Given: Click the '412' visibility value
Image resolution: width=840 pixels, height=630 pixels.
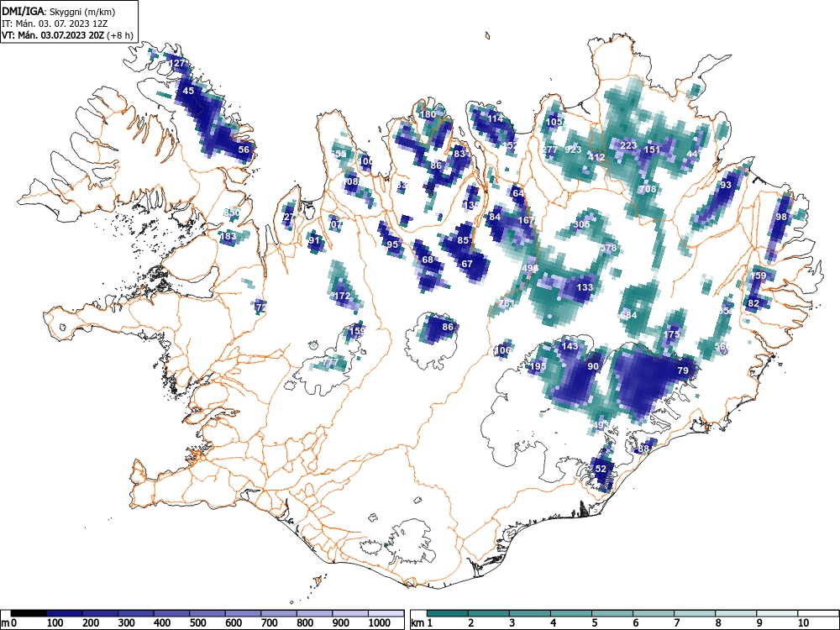Looking at the screenshot, I should tap(596, 157).
